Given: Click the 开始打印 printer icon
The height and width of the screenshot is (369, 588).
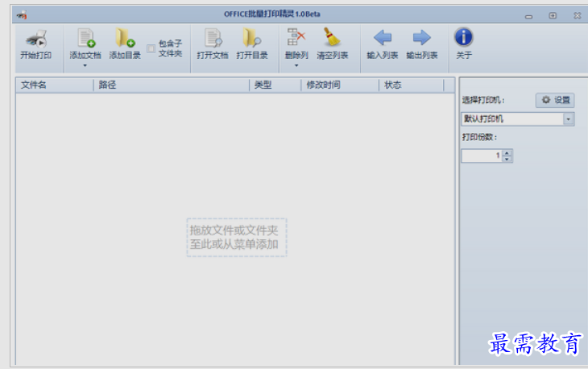Looking at the screenshot, I should point(36,38).
